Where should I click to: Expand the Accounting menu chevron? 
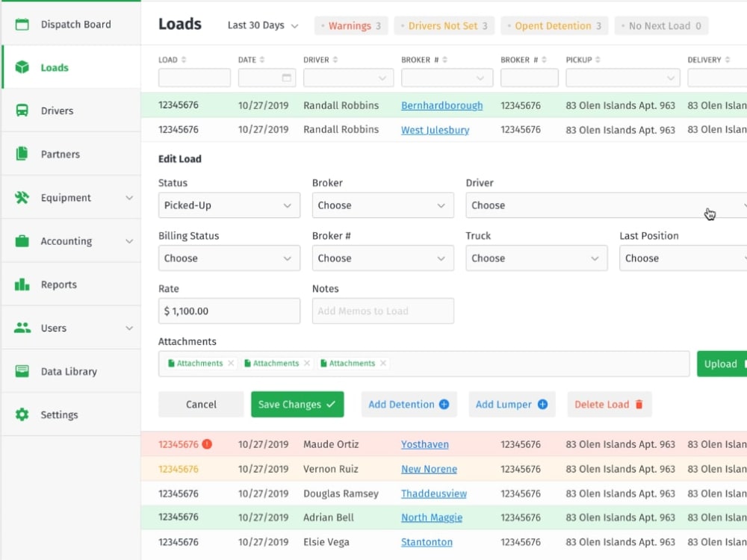coord(129,241)
